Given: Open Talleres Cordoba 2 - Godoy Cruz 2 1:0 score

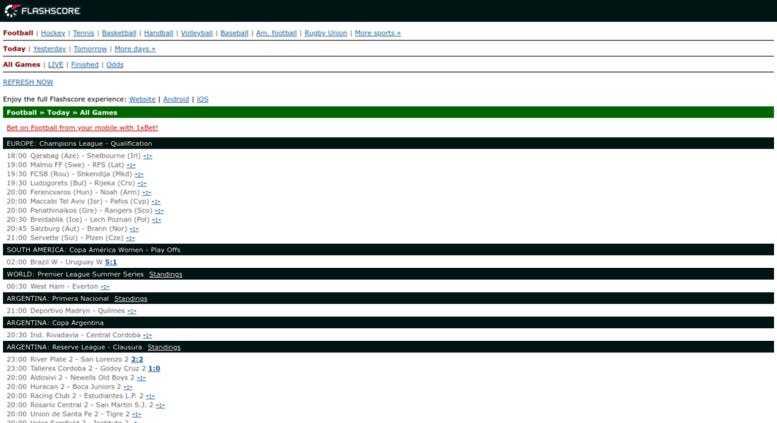Looking at the screenshot, I should [x=154, y=369].
